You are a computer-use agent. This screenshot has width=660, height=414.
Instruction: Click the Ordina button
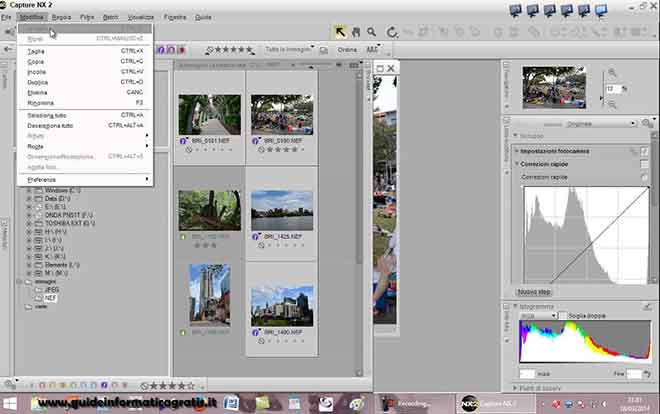coord(347,50)
